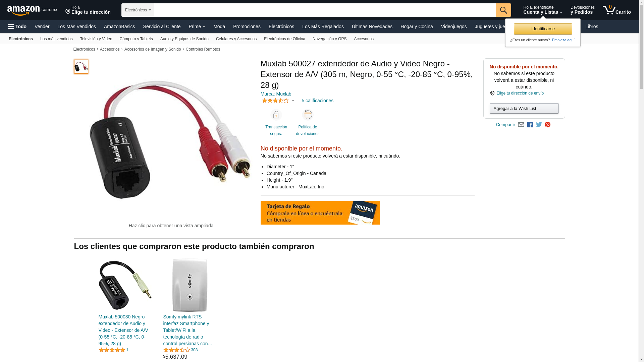Focus the Amazon search text field
The image size is (644, 362).
tap(325, 10)
